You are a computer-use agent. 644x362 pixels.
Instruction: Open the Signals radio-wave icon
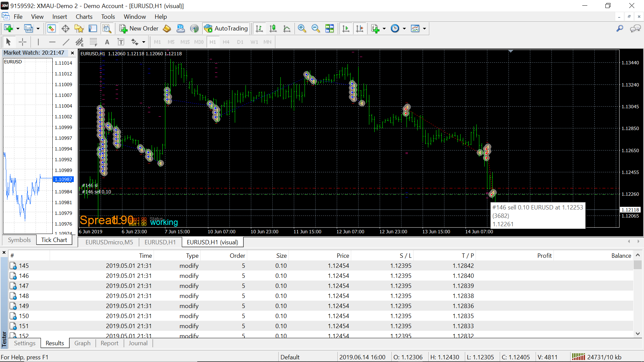194,28
